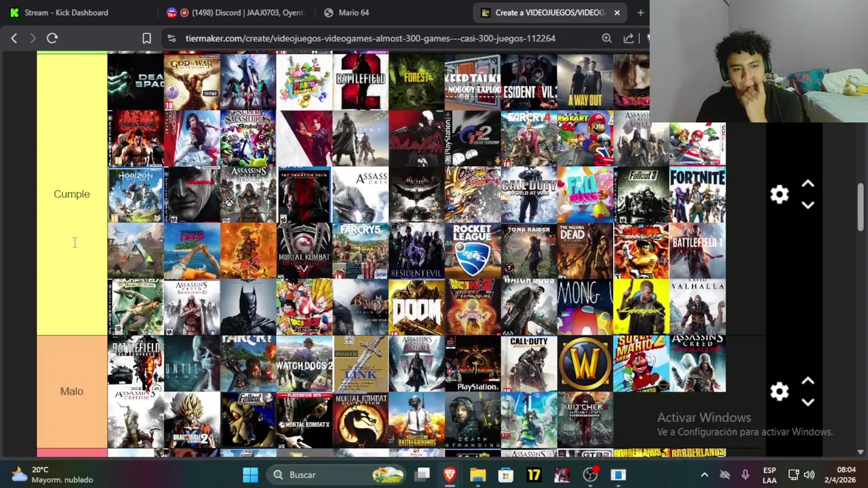Select the DOOM game thumbnail

[416, 308]
